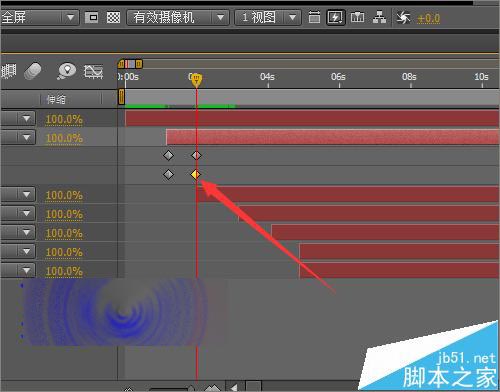Click the 100.0% stretch of the selected second layer

(64, 138)
